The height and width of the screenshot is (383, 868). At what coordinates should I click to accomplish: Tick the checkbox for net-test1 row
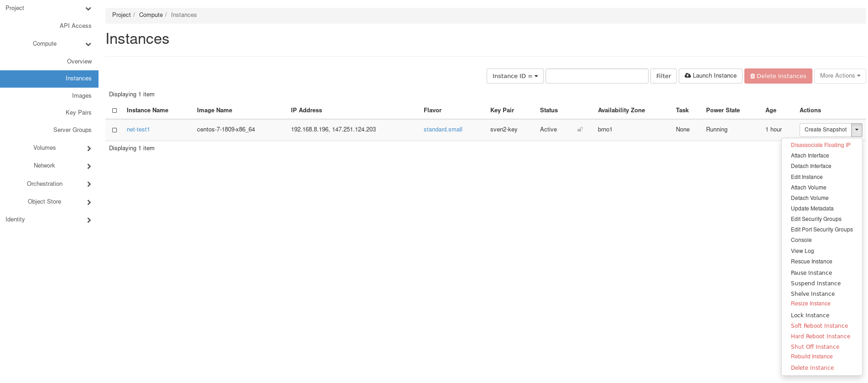click(x=114, y=130)
